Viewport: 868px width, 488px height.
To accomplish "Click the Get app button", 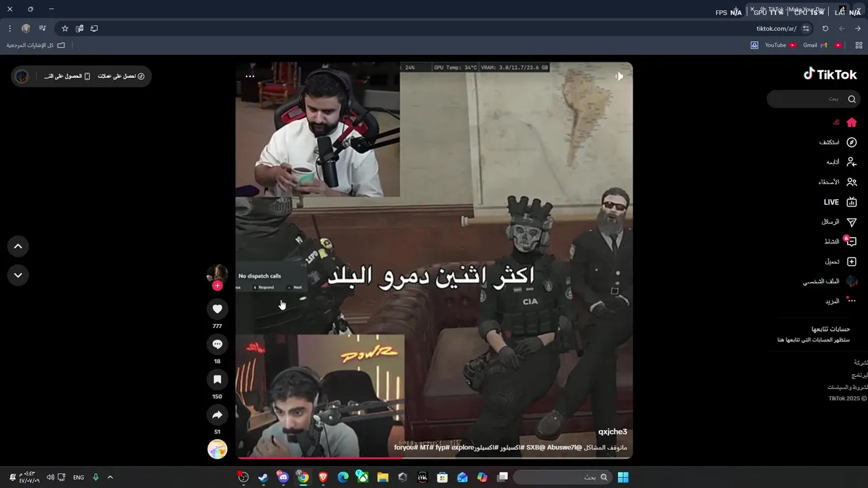I will click(x=67, y=76).
